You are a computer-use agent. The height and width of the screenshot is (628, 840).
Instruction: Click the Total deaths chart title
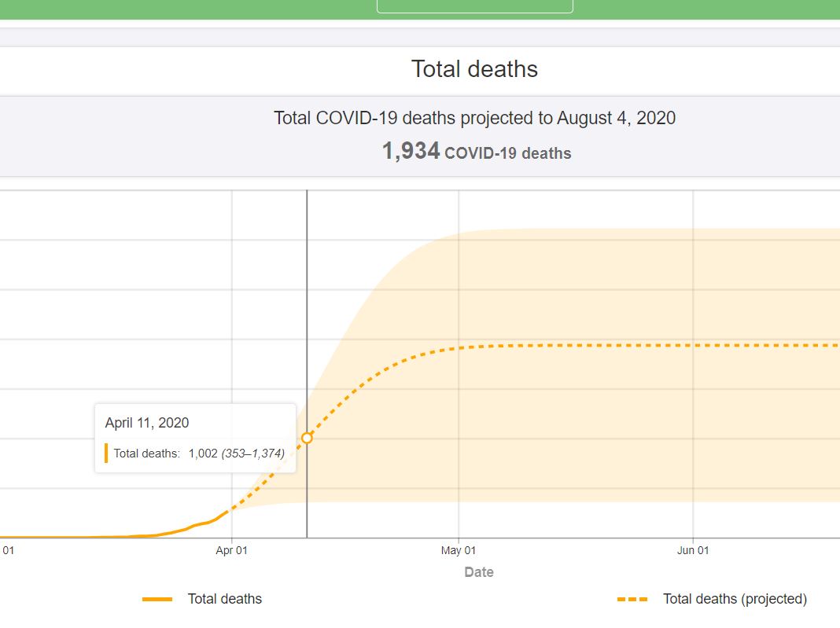click(474, 69)
